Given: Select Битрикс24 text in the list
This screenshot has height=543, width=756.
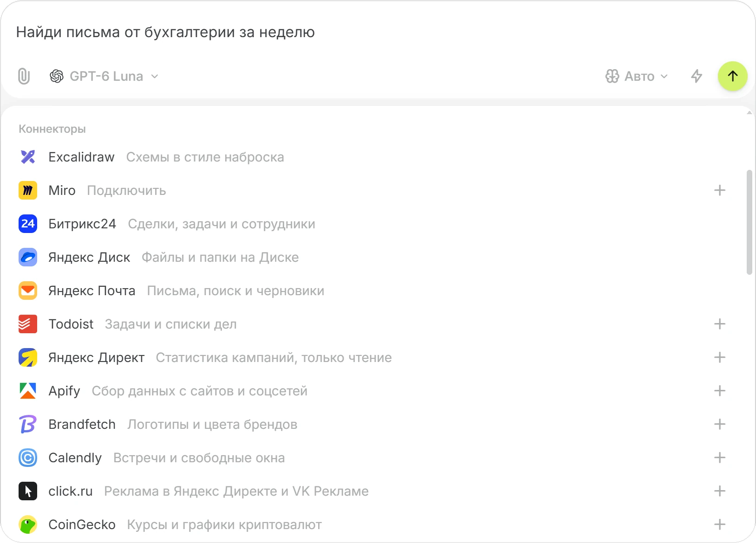Looking at the screenshot, I should (x=82, y=224).
